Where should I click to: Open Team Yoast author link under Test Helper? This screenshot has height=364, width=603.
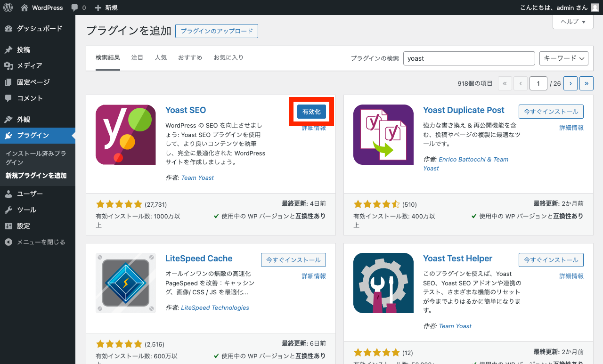coord(455,326)
